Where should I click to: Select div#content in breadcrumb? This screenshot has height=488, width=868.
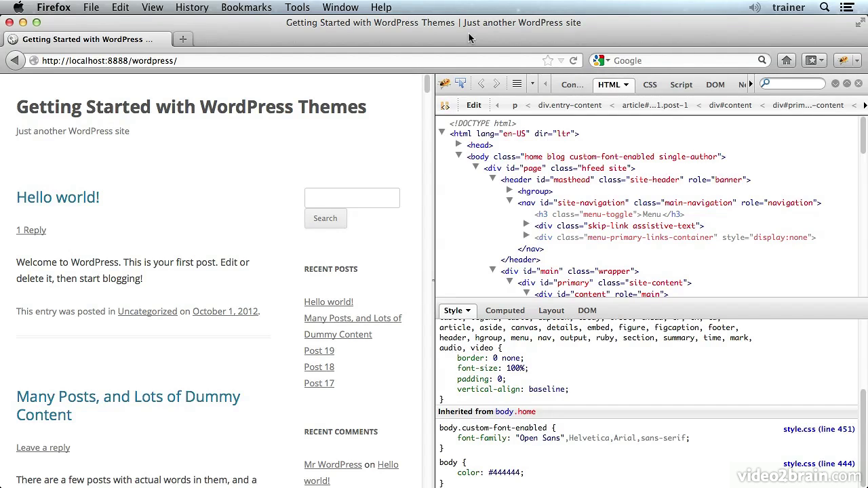tap(730, 105)
